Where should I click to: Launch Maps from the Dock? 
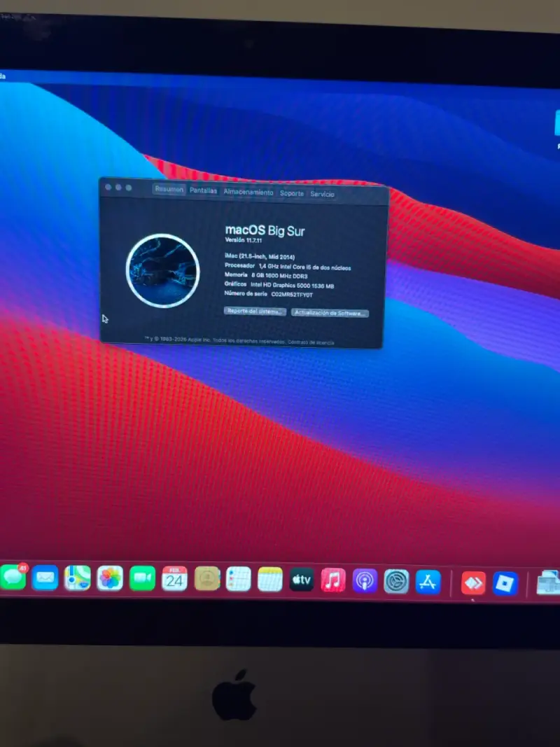[x=77, y=578]
